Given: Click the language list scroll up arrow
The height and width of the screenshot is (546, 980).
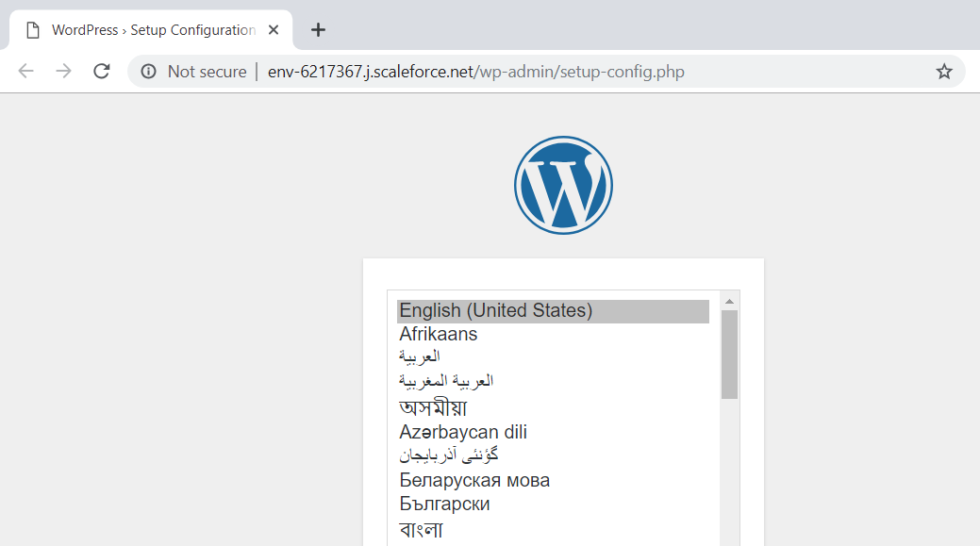Looking at the screenshot, I should [729, 301].
